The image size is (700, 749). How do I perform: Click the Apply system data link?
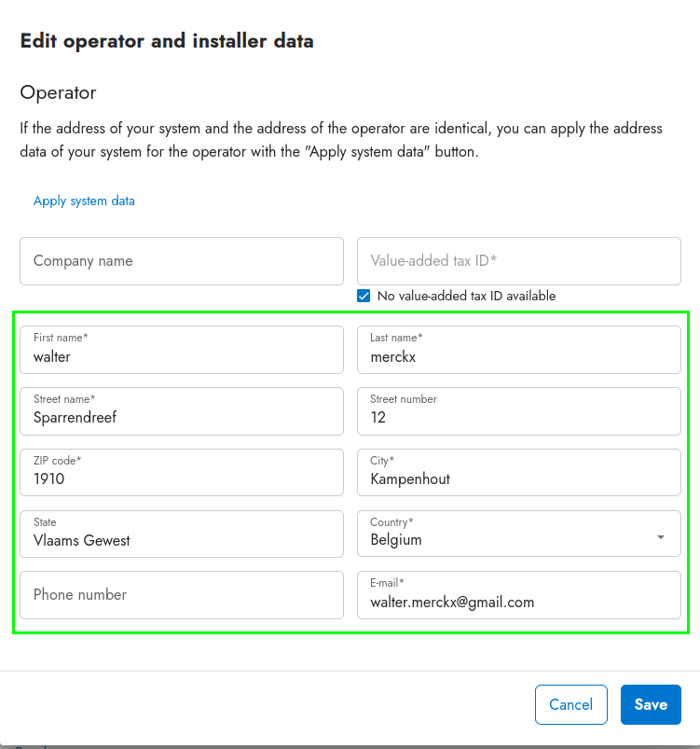click(x=84, y=201)
